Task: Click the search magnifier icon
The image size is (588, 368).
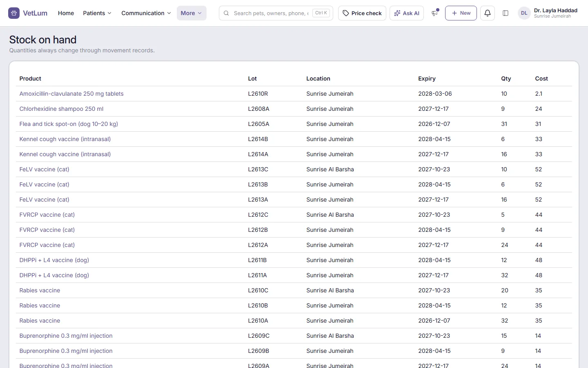Action: 226,13
